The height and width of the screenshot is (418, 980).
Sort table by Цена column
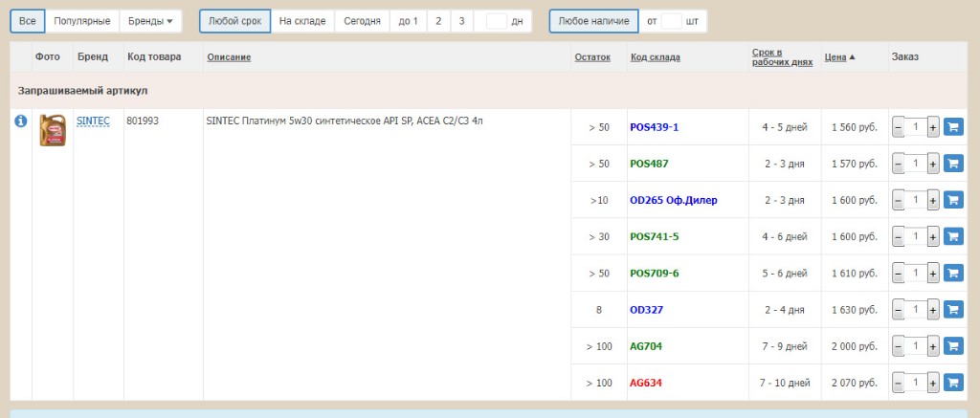click(x=835, y=57)
